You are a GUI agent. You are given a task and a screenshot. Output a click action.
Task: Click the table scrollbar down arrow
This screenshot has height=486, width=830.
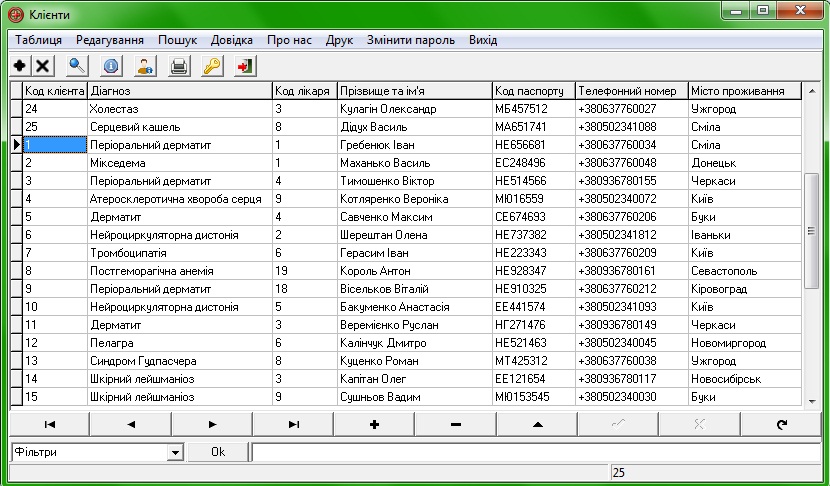812,402
